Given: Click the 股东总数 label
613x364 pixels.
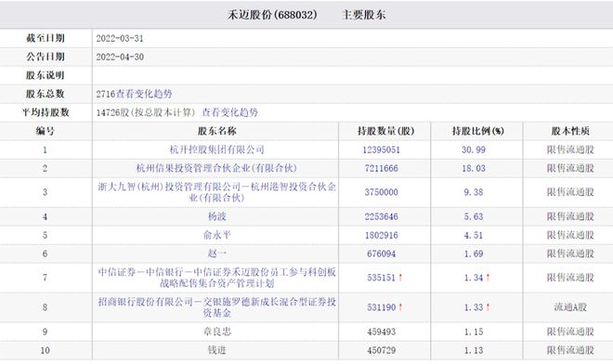Looking at the screenshot, I should coord(45,94).
